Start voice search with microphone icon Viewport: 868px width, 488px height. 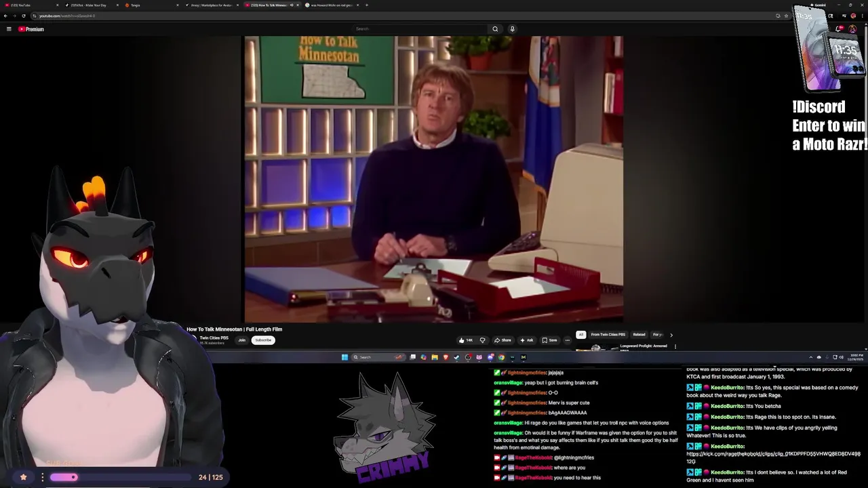click(x=512, y=29)
